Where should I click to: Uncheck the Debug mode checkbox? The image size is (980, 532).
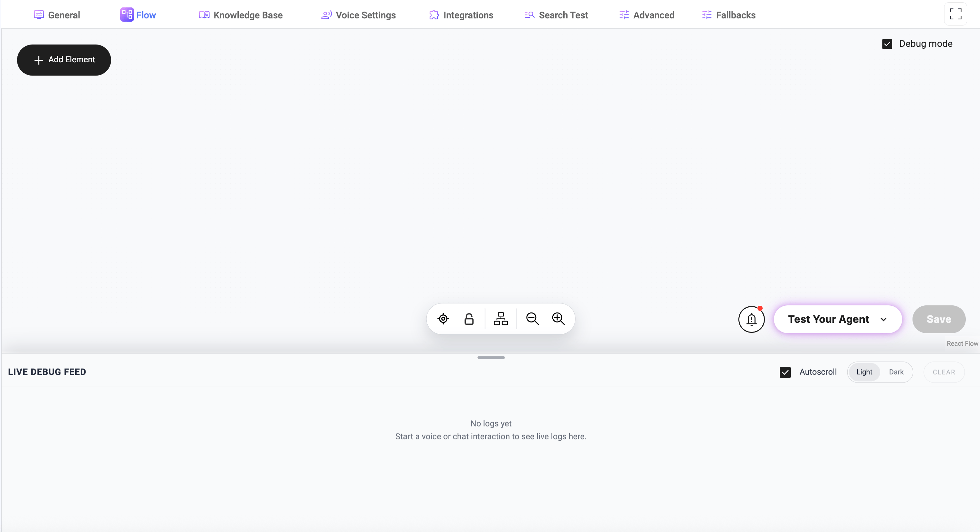coord(887,44)
